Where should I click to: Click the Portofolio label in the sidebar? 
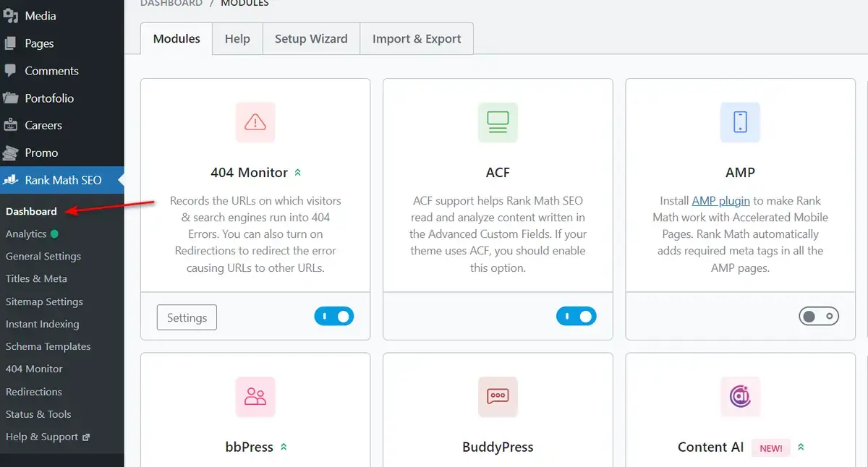pyautogui.click(x=49, y=98)
